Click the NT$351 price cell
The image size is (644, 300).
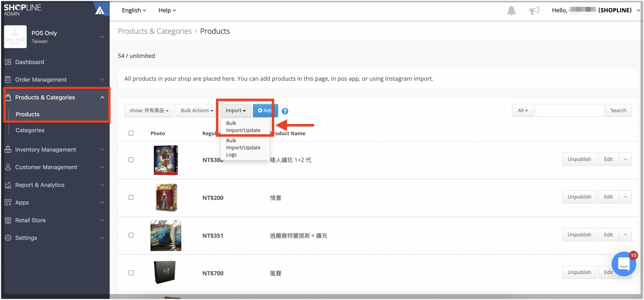[213, 236]
